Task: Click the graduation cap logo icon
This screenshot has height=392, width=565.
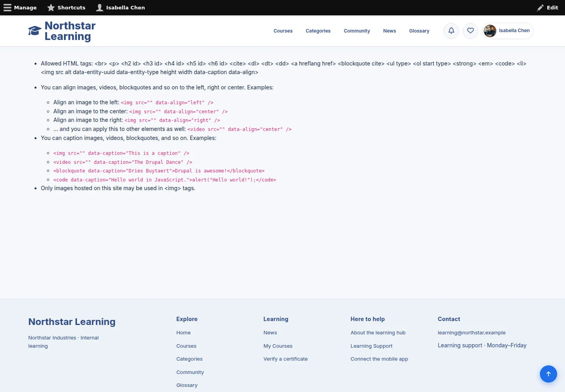Action: (35, 31)
